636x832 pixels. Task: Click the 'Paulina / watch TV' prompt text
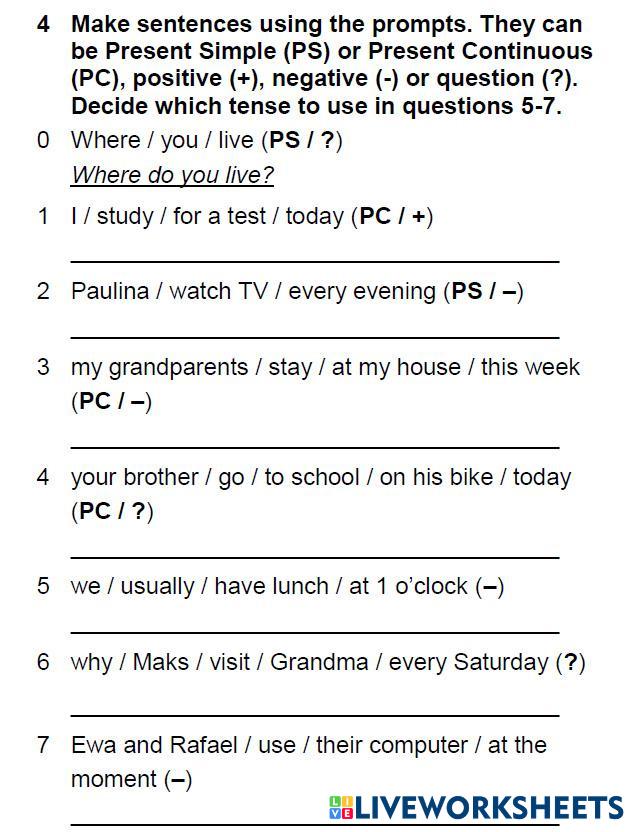(297, 291)
